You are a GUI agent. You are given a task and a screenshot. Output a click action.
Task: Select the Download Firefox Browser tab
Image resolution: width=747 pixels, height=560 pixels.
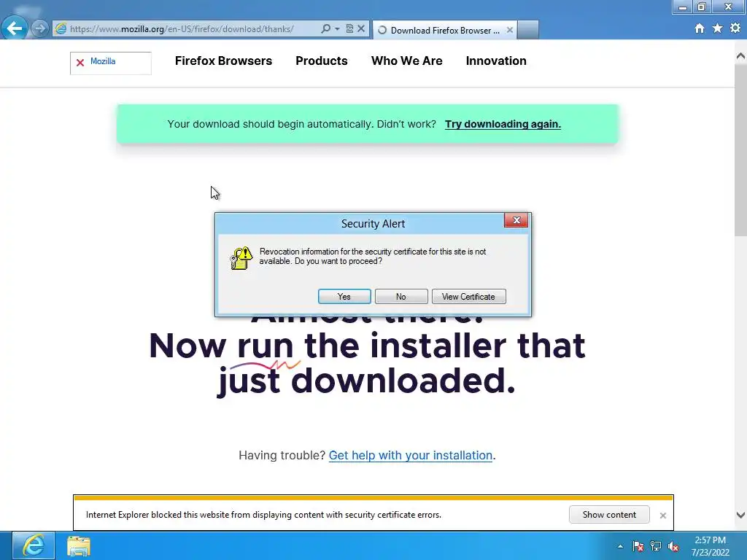click(x=444, y=30)
